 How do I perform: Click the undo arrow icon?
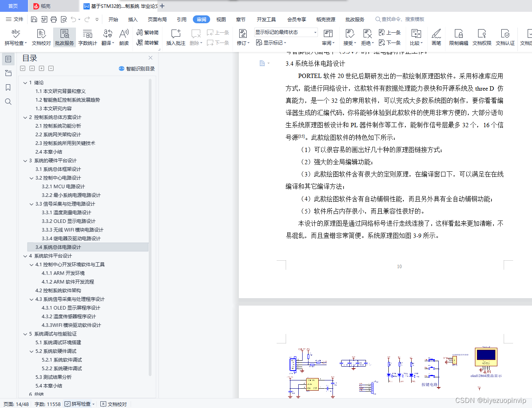coord(73,19)
